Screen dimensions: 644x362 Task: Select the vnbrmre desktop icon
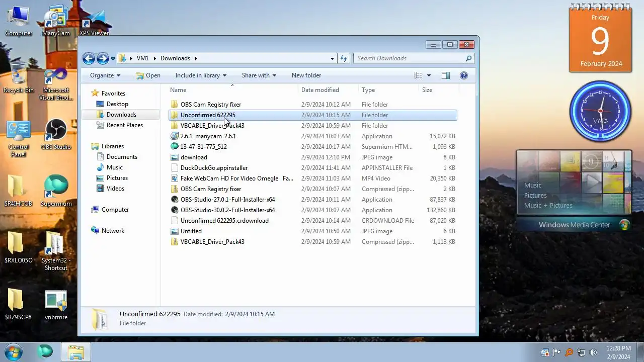coord(56,305)
